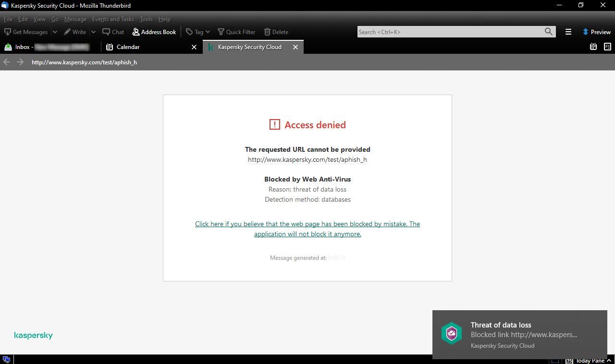The width and height of the screenshot is (615, 364).
Task: Click the blocked-by-mistake link
Action: (307, 229)
